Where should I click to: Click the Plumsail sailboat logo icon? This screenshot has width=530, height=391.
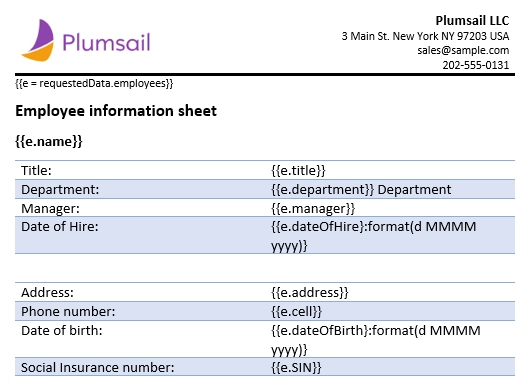pos(38,41)
